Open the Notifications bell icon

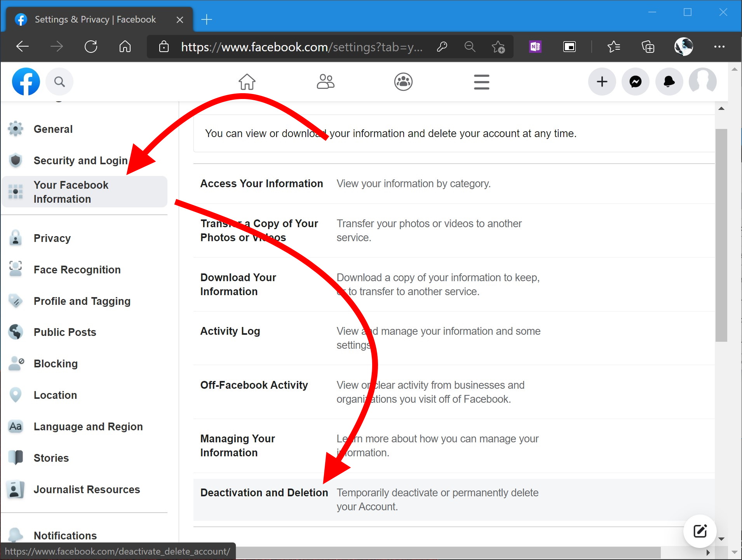[669, 82]
